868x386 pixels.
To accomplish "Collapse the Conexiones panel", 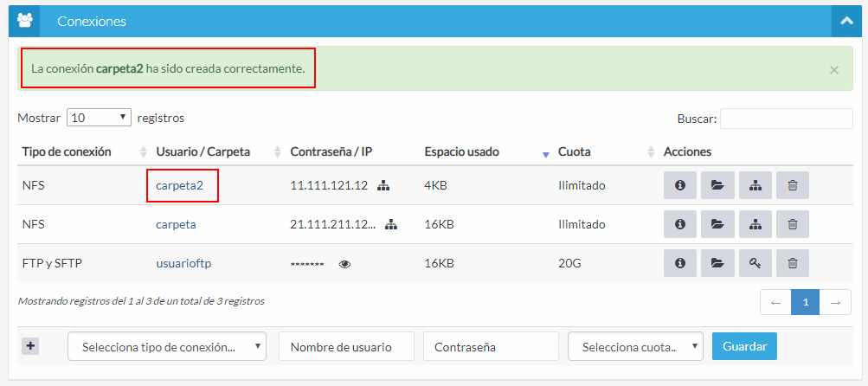I will 844,21.
